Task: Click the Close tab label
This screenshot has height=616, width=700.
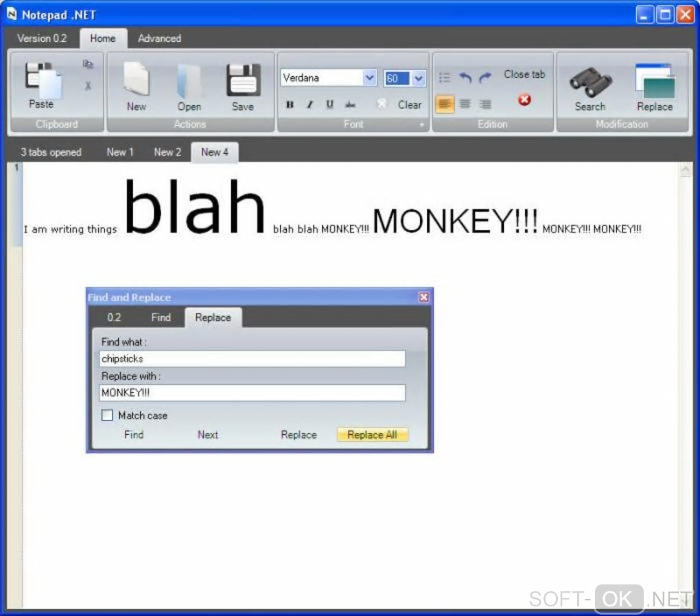Action: point(524,75)
